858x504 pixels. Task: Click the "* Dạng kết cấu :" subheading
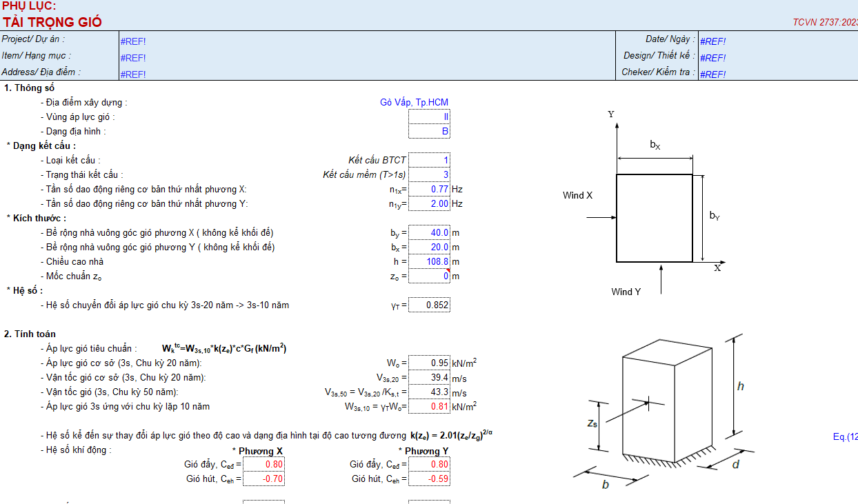click(41, 146)
